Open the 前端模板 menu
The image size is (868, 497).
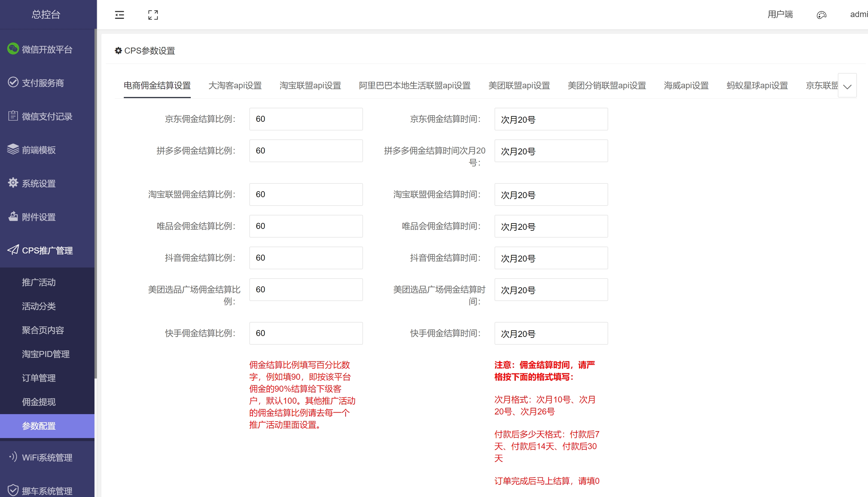pyautogui.click(x=48, y=150)
